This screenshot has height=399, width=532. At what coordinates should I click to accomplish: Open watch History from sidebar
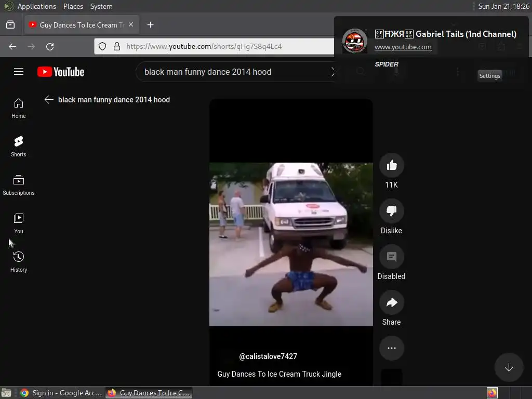point(19,262)
